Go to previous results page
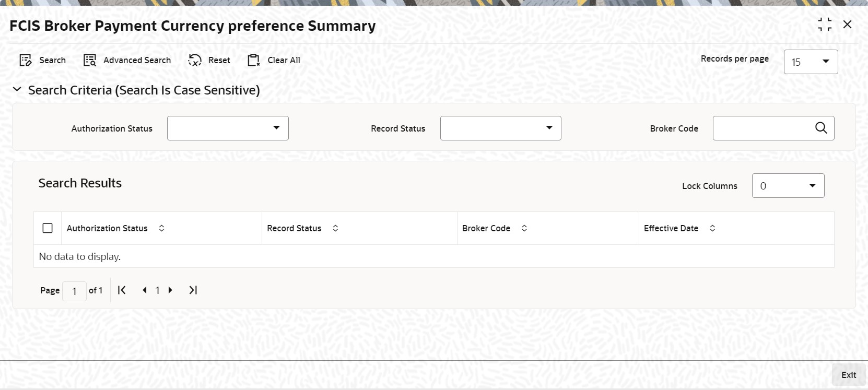868x390 pixels. click(145, 290)
